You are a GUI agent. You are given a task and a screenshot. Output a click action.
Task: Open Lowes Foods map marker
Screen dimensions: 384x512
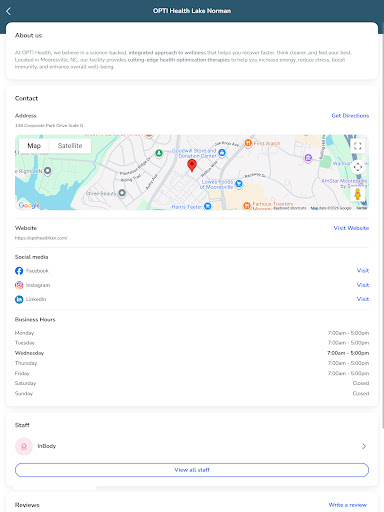(x=239, y=184)
